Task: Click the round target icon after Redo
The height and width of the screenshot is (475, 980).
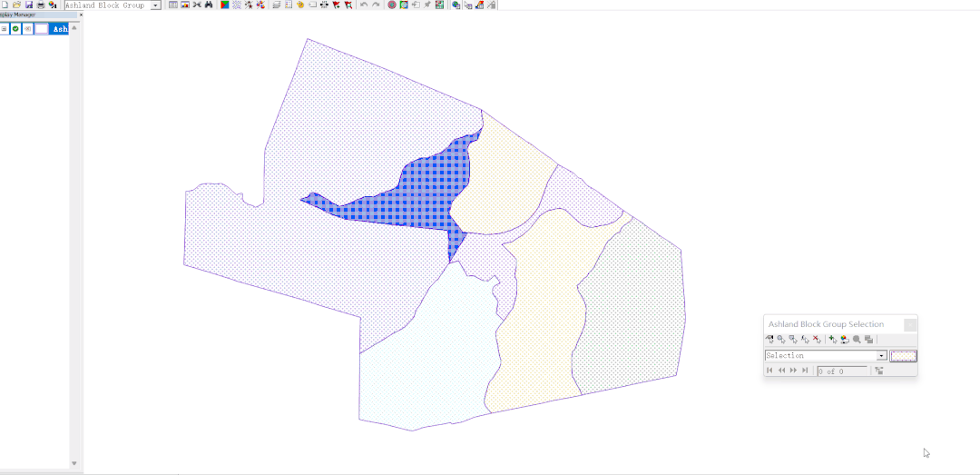Action: 392,5
